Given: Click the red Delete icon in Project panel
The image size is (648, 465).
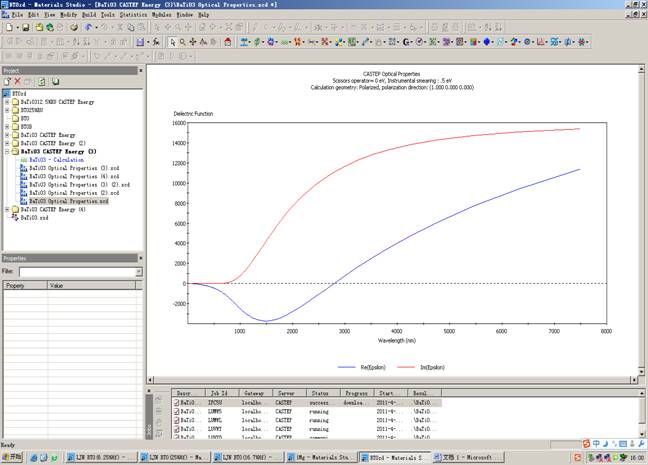Looking at the screenshot, I should 18,81.
